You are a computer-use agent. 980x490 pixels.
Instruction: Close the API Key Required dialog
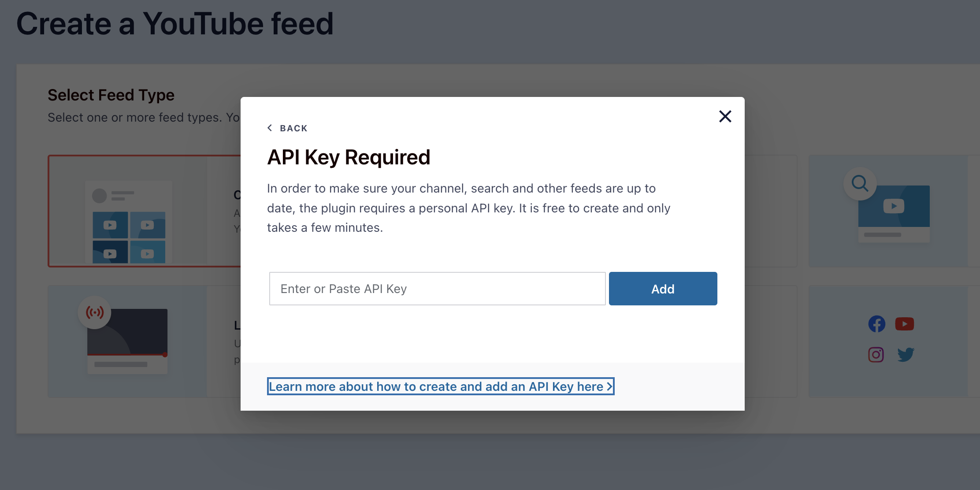725,116
